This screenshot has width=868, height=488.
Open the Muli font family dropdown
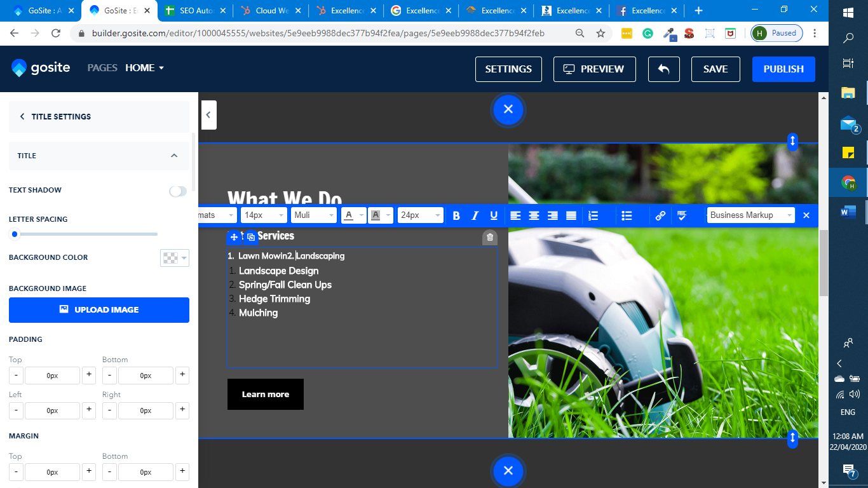pyautogui.click(x=314, y=215)
